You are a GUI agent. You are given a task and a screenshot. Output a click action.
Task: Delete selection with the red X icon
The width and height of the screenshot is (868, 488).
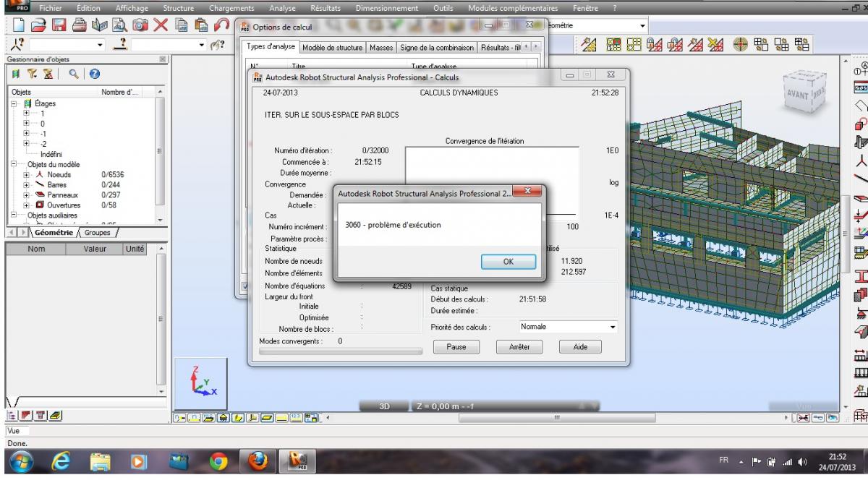pyautogui.click(x=161, y=25)
